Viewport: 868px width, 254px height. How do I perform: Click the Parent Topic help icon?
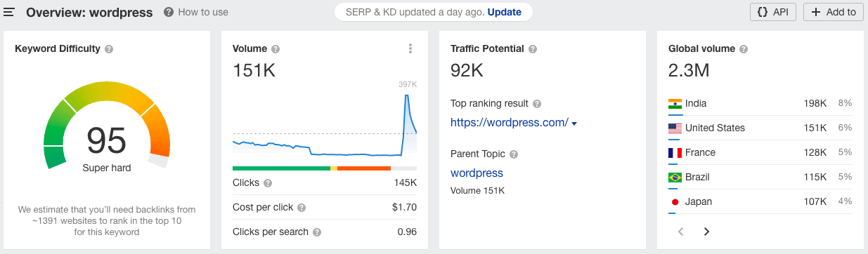click(x=513, y=154)
